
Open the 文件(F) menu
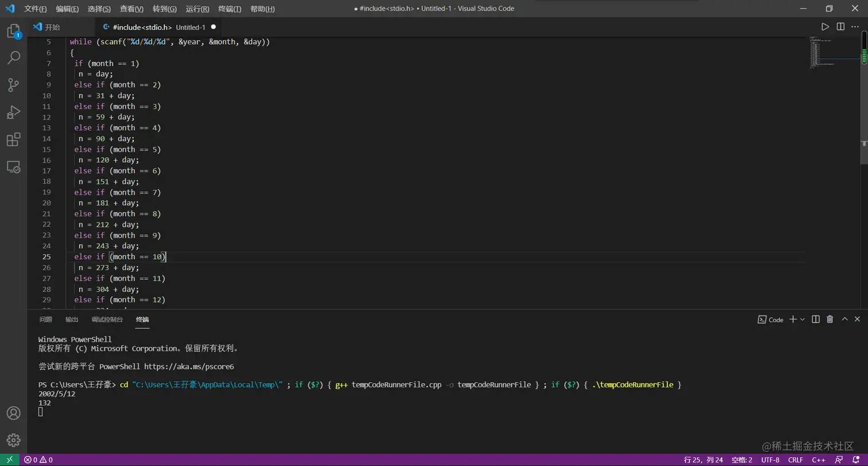[x=36, y=9]
